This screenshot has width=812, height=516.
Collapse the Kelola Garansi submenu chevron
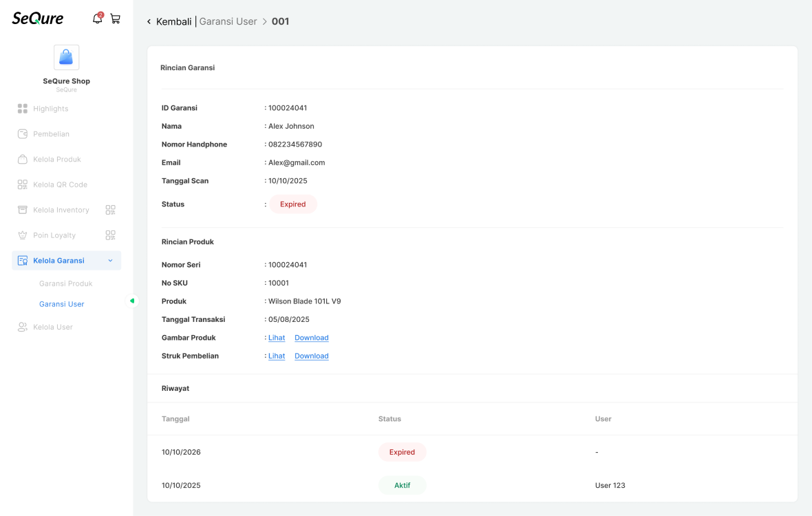(x=110, y=261)
